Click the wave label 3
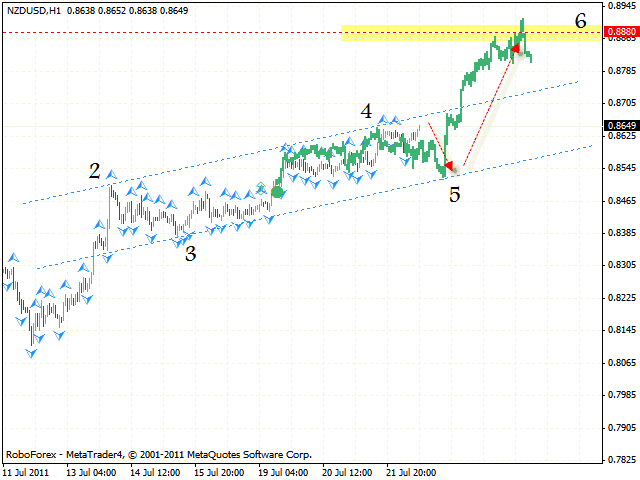The height and width of the screenshot is (480, 640). (189, 253)
